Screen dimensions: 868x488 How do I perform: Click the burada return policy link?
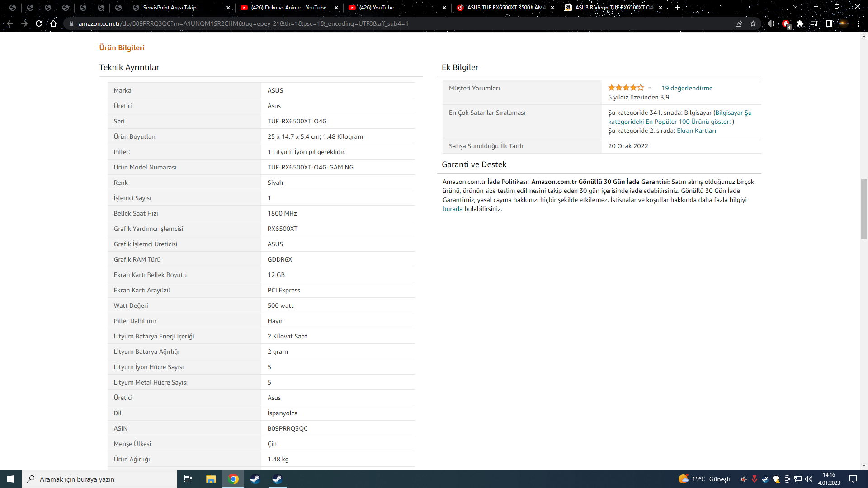coord(452,209)
